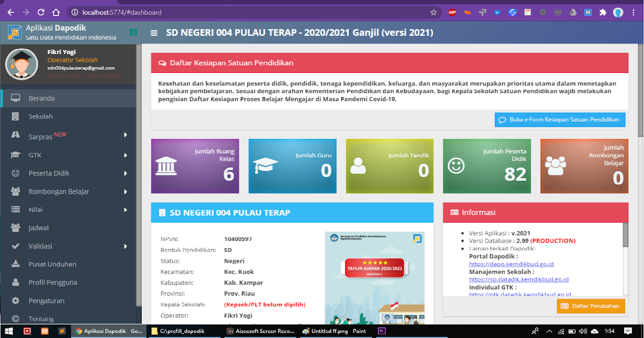Expand the Validasi submenu arrow
The width and height of the screenshot is (644, 338).
click(x=126, y=246)
